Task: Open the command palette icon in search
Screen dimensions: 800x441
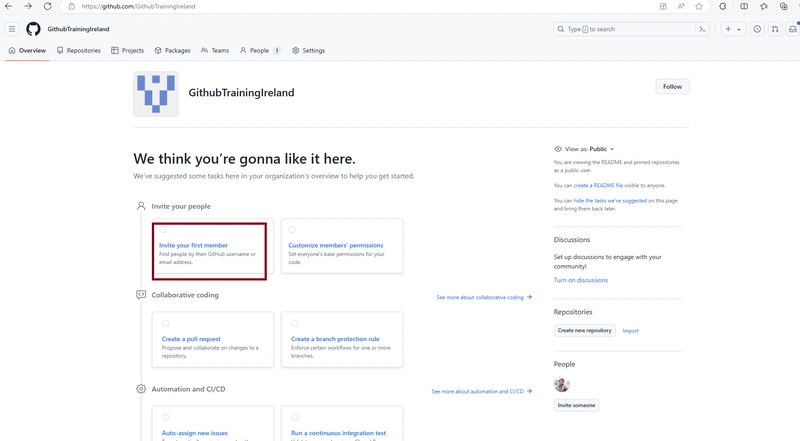Action: pos(702,29)
